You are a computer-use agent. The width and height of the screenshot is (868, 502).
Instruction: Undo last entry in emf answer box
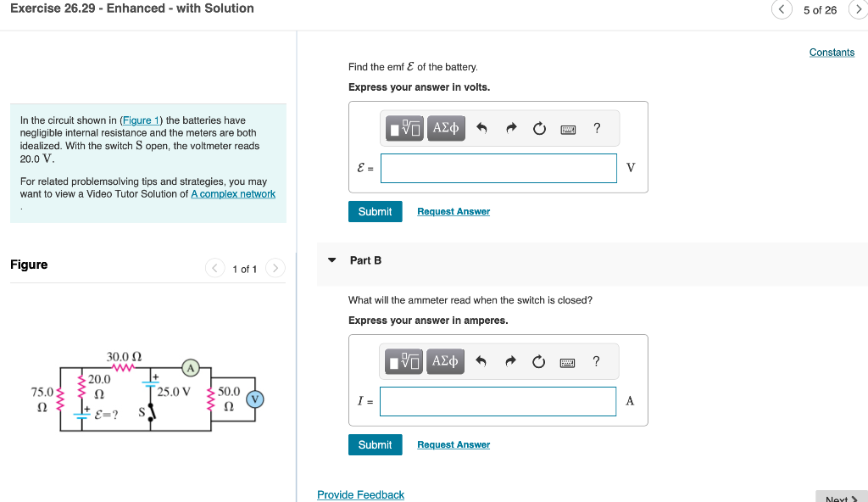click(481, 128)
